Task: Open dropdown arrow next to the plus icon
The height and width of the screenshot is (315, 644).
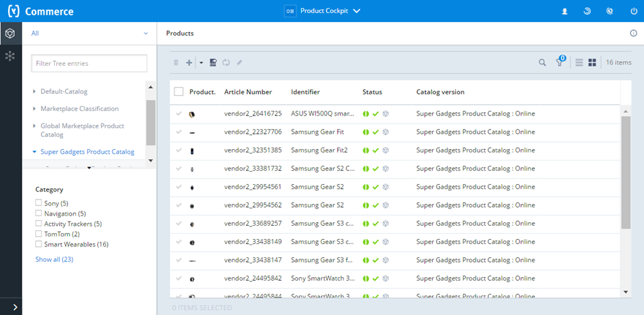Action: (201, 62)
